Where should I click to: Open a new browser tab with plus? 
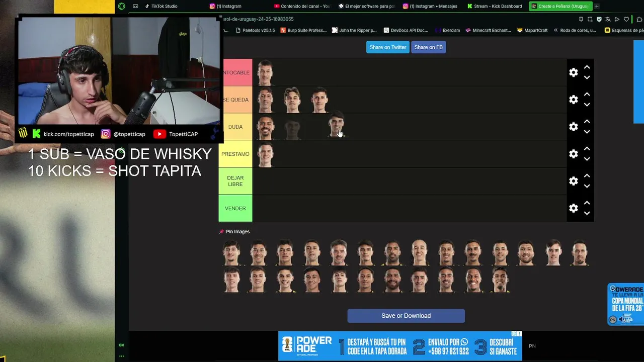(597, 6)
